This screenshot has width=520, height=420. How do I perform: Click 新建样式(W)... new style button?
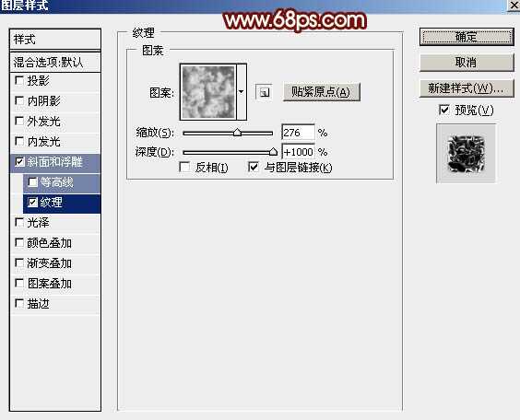[467, 88]
